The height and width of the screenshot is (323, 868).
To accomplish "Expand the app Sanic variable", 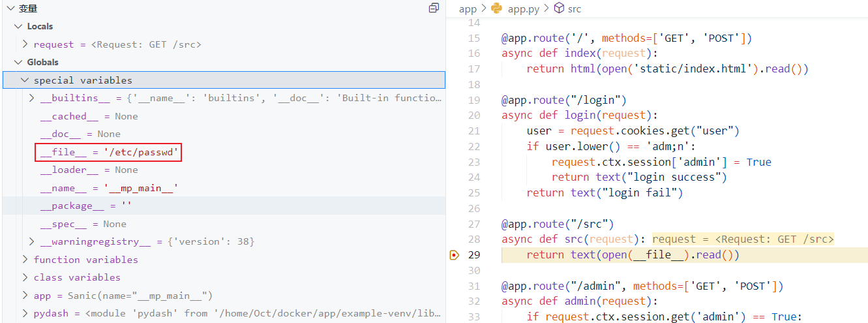I will point(25,296).
